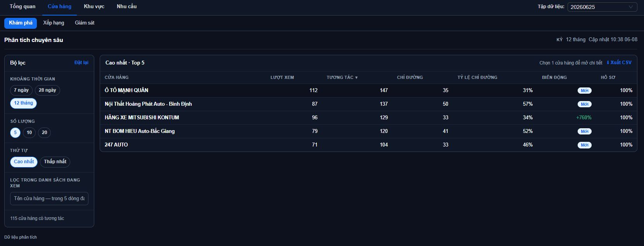The height and width of the screenshot is (246, 644).
Task: Click Mới badge in 247 AUTO row
Action: [x=585, y=145]
